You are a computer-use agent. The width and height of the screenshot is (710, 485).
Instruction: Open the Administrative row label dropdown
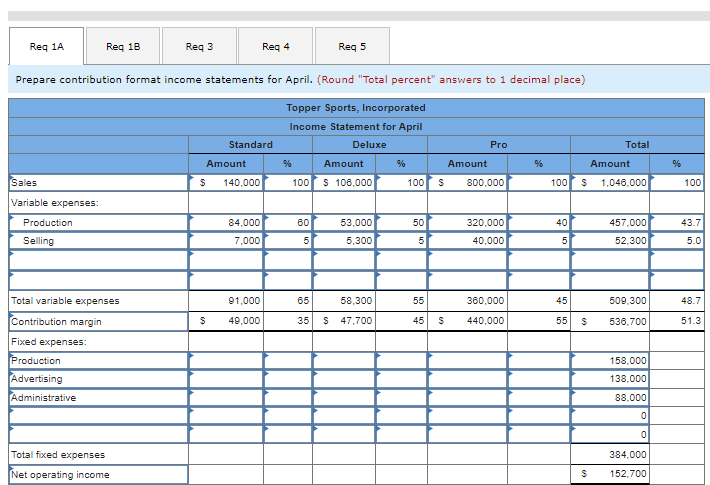[x=98, y=398]
